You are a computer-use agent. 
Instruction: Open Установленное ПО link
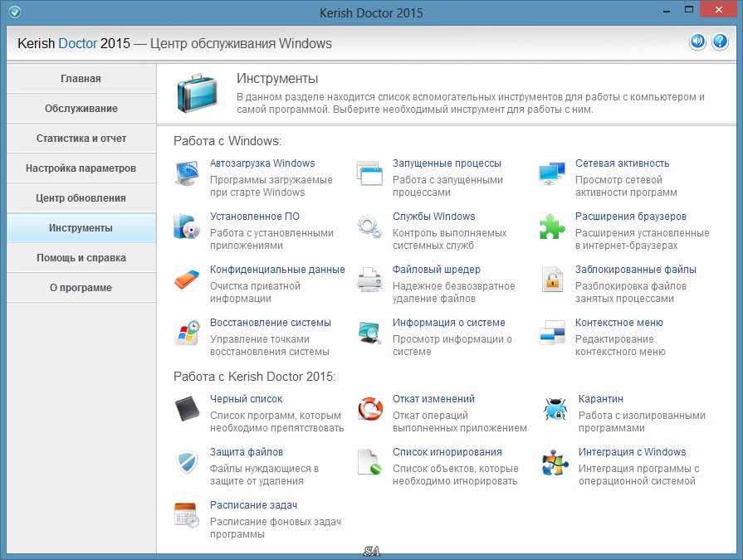pyautogui.click(x=255, y=217)
